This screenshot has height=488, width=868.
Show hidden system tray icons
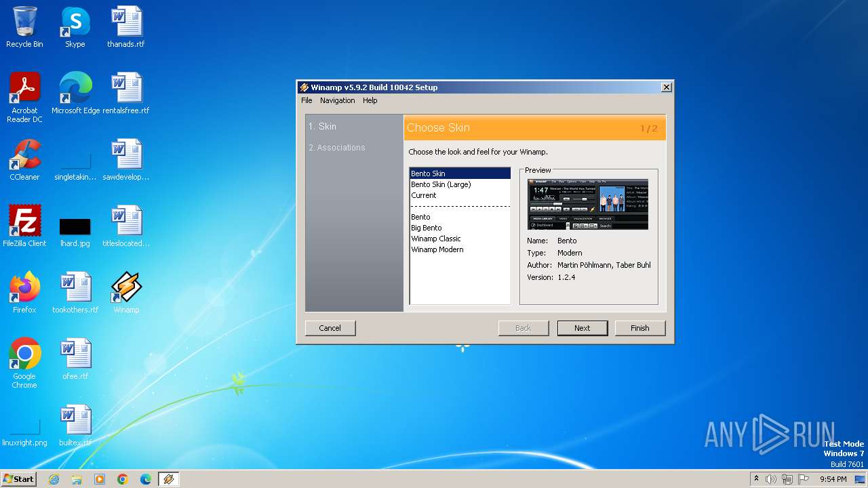[756, 479]
